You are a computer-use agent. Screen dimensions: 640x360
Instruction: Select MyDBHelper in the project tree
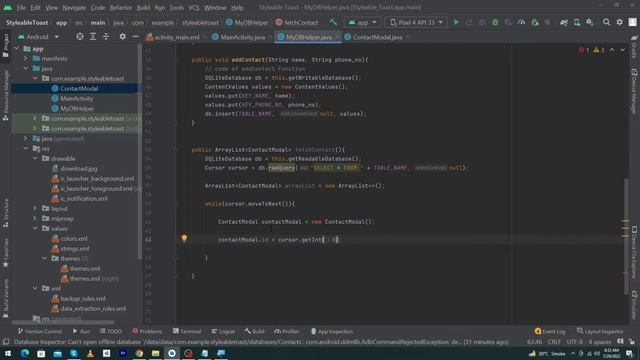77,109
